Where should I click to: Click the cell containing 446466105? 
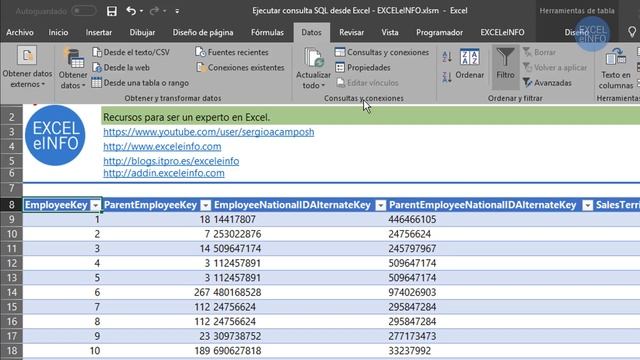(490, 219)
